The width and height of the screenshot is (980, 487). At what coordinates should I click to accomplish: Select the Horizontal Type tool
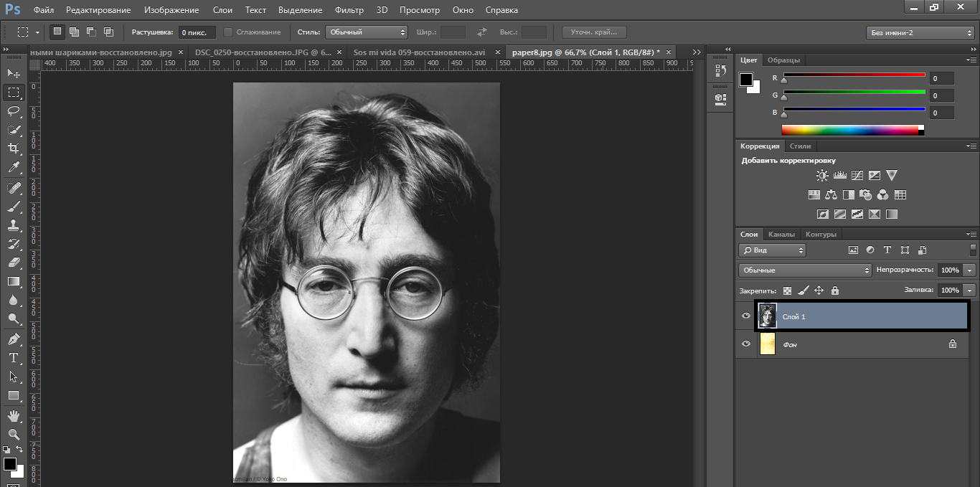point(14,358)
